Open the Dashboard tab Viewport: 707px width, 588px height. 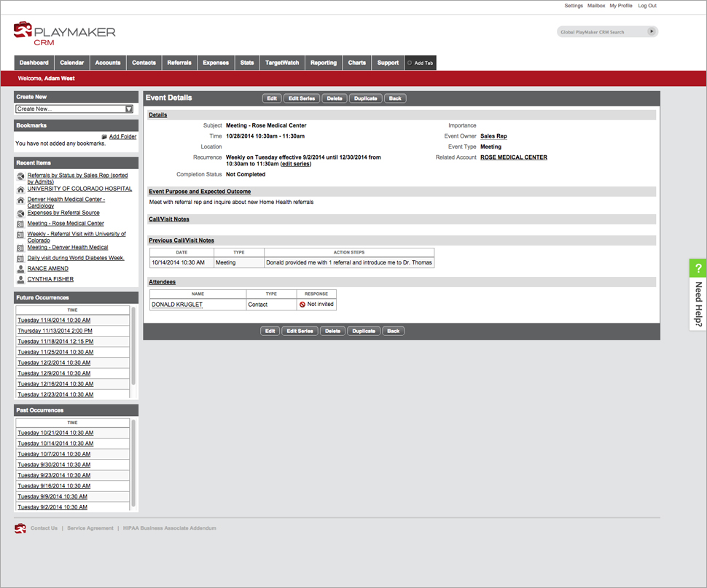tap(34, 63)
